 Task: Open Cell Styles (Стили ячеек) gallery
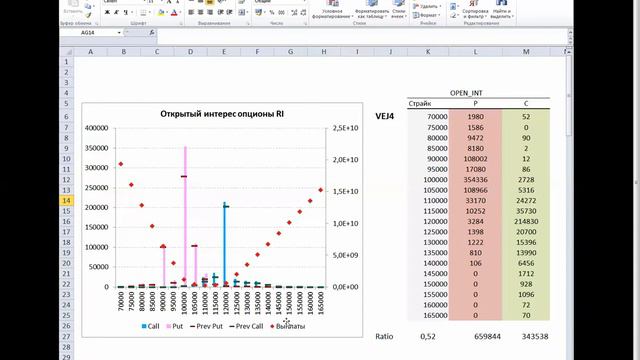[x=398, y=9]
